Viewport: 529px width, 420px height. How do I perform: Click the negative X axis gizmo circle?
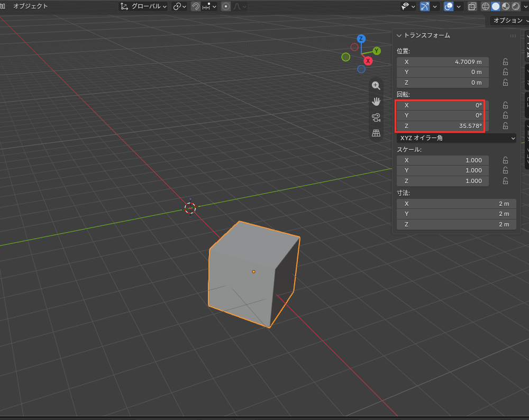(354, 47)
